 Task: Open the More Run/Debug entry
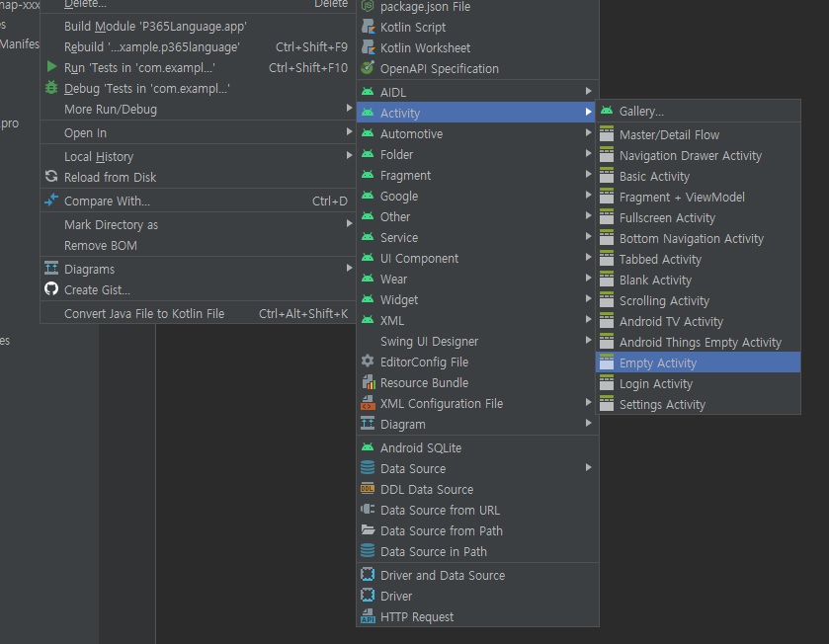point(198,109)
